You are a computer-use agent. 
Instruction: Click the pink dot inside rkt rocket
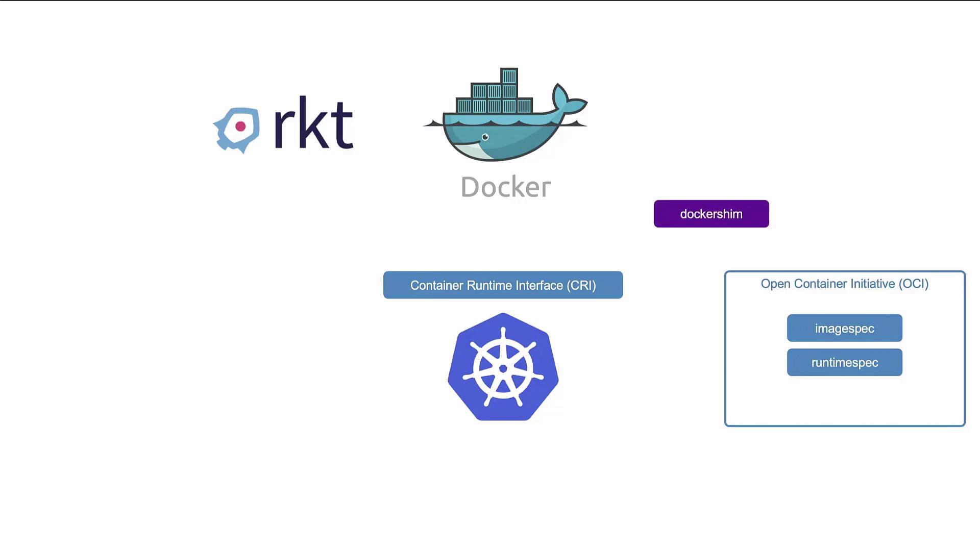coord(240,127)
